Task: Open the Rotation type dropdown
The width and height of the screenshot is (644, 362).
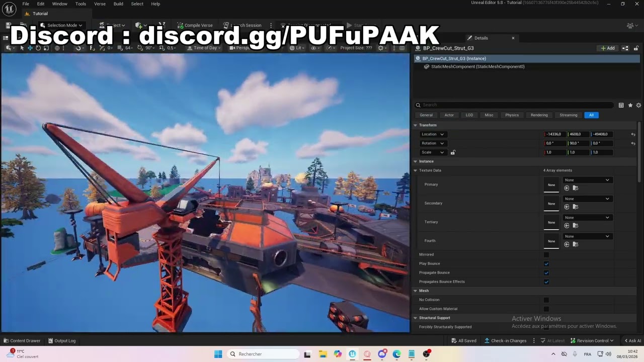Action: click(x=433, y=143)
